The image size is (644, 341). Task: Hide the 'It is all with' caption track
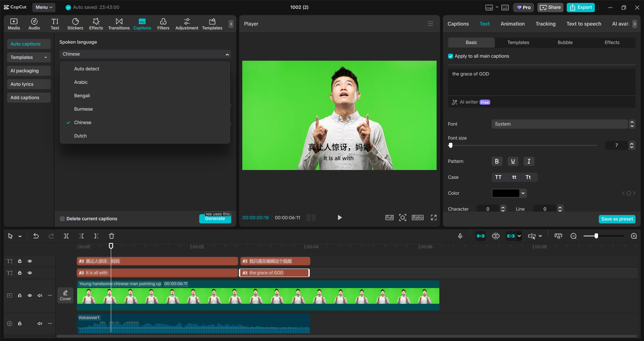point(30,273)
